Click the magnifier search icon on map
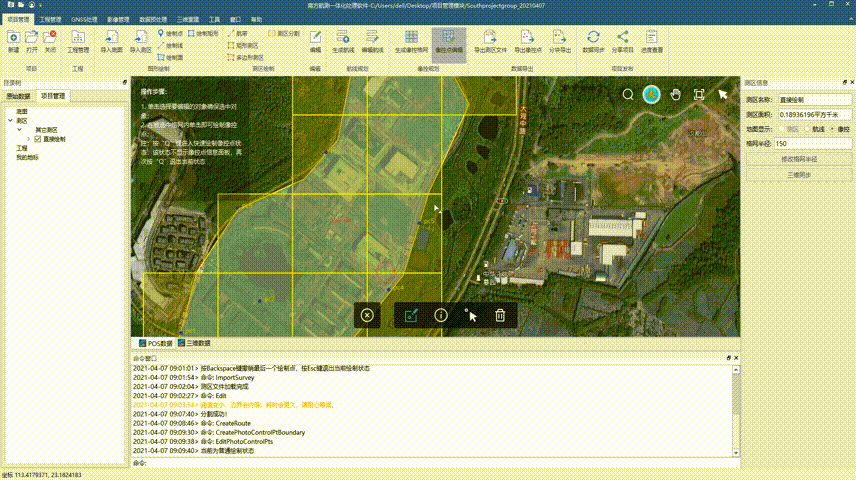This screenshot has height=480, width=856. 628,94
